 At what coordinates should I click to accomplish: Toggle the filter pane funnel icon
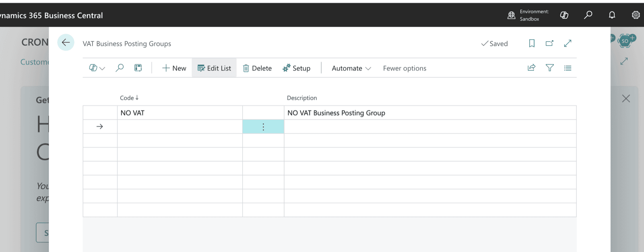click(549, 68)
